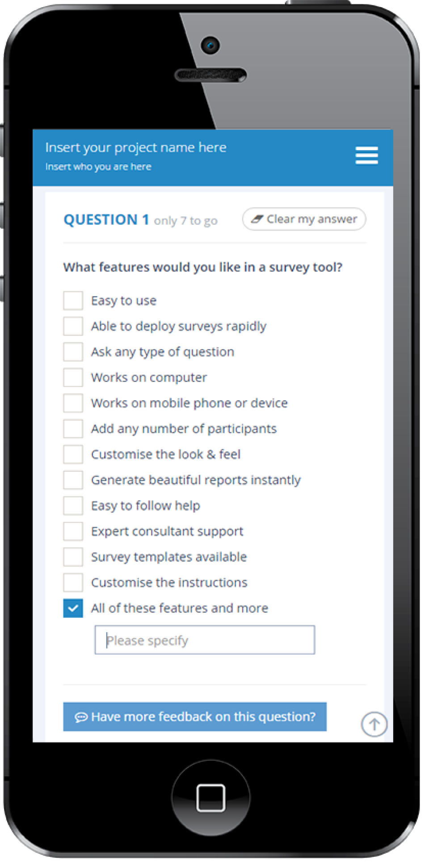Check Generate beautiful reports instantly
This screenshot has width=429, height=868.
coord(73,480)
